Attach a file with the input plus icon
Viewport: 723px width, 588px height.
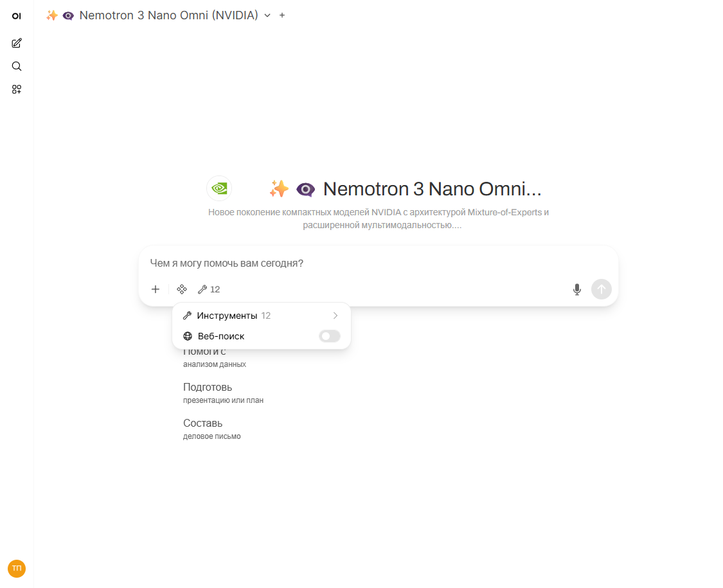[156, 289]
